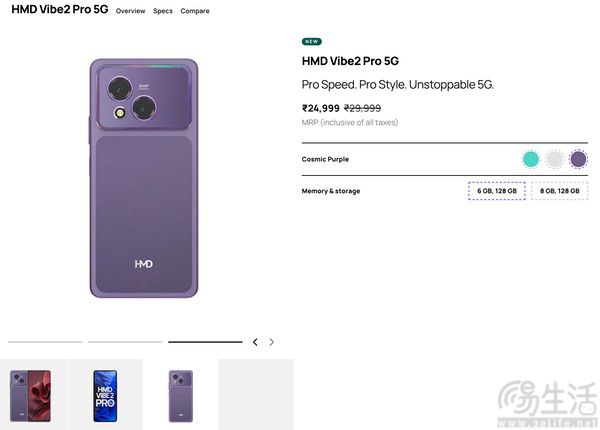The image size is (600, 430).
Task: Select the purple phone back thumbnail
Action: point(181,396)
